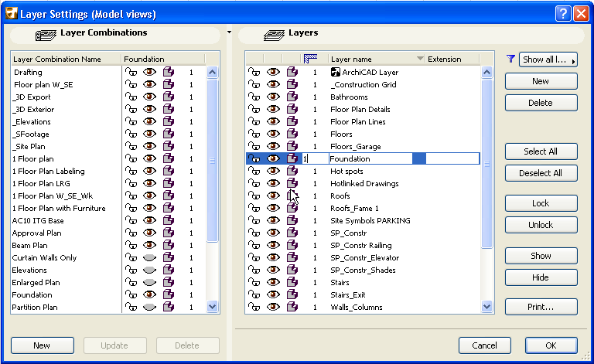The width and height of the screenshot is (594, 364).
Task: Click New button in Layers panel
Action: pyautogui.click(x=541, y=81)
